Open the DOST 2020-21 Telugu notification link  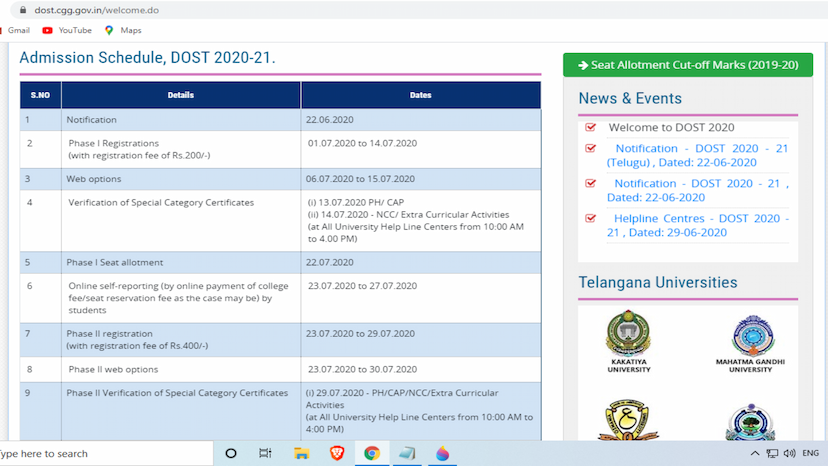(x=697, y=155)
